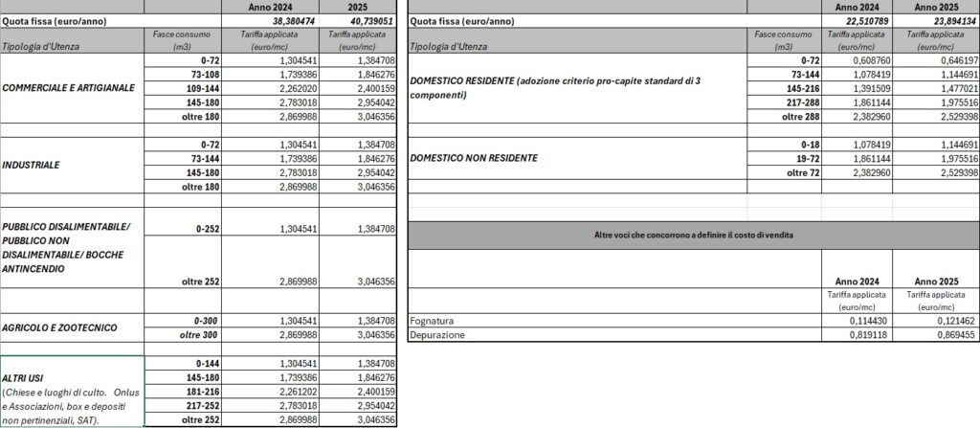
Task: Select the Depurazione 2025 tariff 0,869455
Action: click(x=935, y=335)
